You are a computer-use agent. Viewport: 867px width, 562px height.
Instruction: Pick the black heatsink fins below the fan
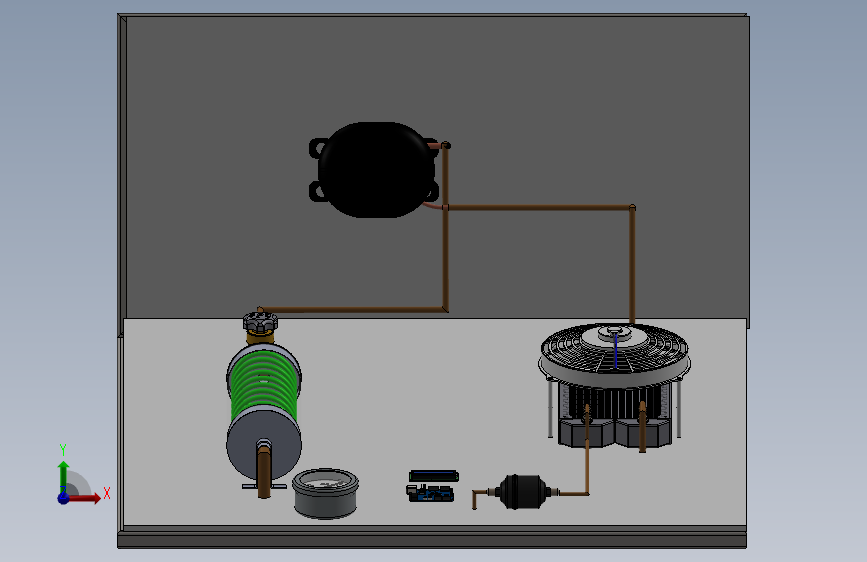point(614,403)
